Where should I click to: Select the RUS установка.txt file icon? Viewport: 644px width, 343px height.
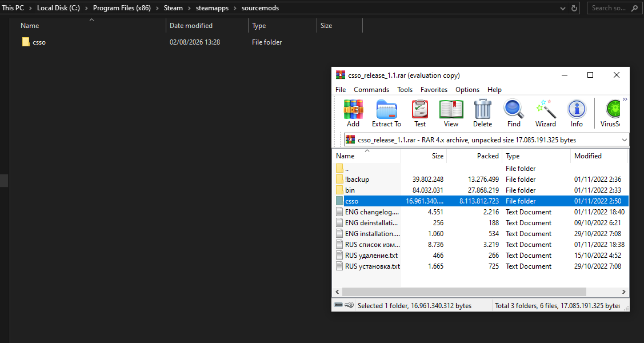pyautogui.click(x=339, y=266)
